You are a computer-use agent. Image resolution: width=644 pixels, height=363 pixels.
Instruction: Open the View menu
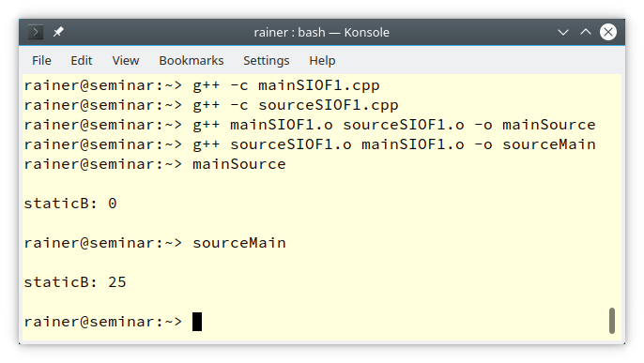point(126,61)
